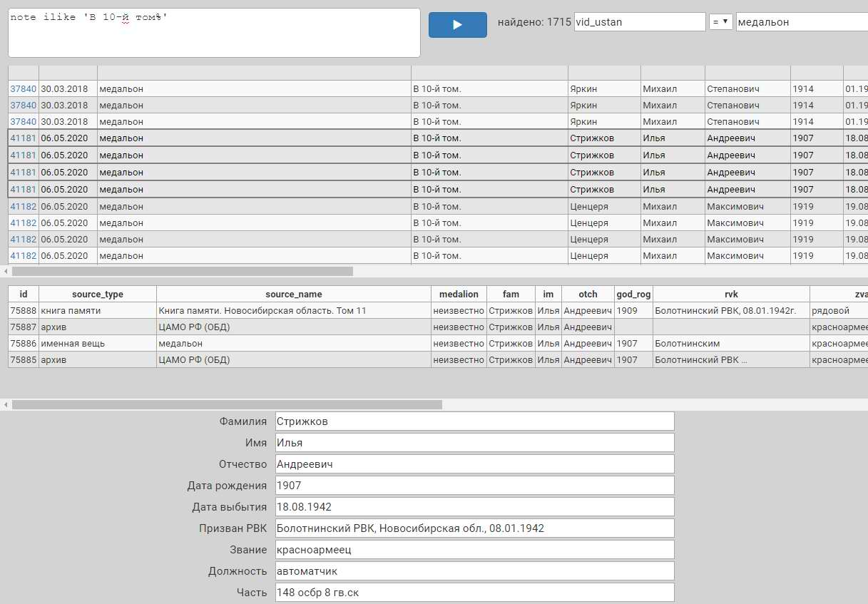The width and height of the screenshot is (868, 604).
Task: Click left arrow of upper horizontal scrollbar
Action: pyautogui.click(x=6, y=271)
